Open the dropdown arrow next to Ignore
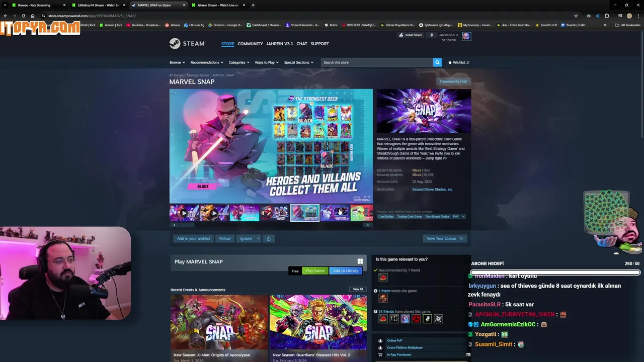Image resolution: width=644 pixels, height=362 pixels. pyautogui.click(x=259, y=238)
